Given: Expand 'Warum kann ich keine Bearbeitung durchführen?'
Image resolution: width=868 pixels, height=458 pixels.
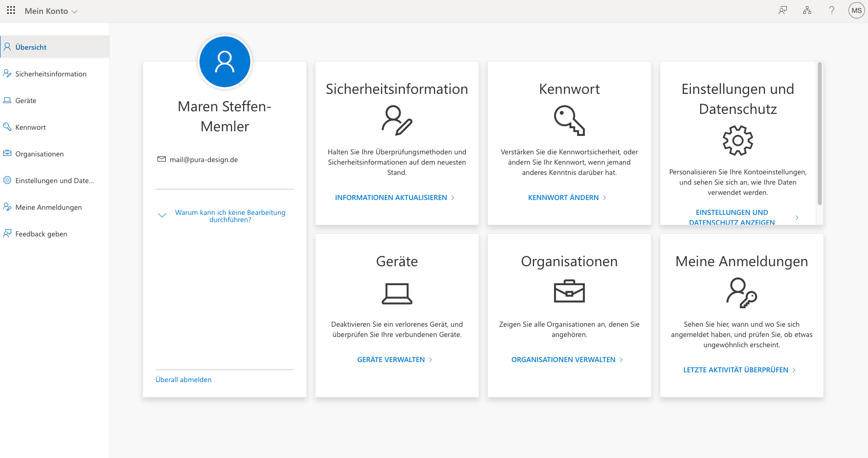Looking at the screenshot, I should point(230,216).
